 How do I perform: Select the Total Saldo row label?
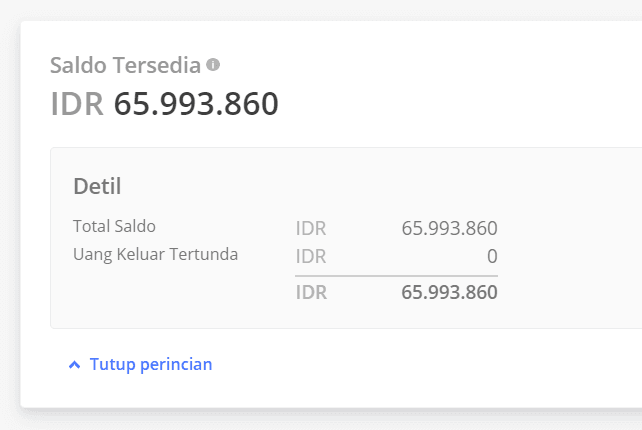coord(114,226)
